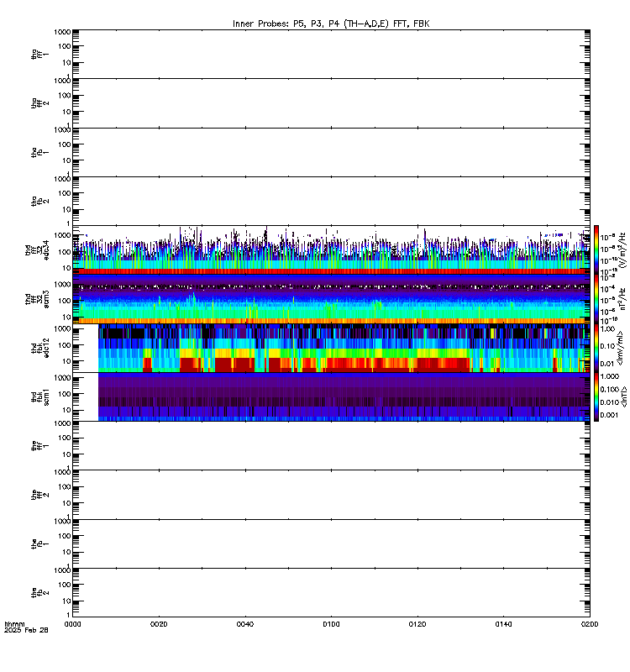Click the 0.10 value on edc12 color bar
This screenshot has width=630, height=672.
click(x=607, y=346)
